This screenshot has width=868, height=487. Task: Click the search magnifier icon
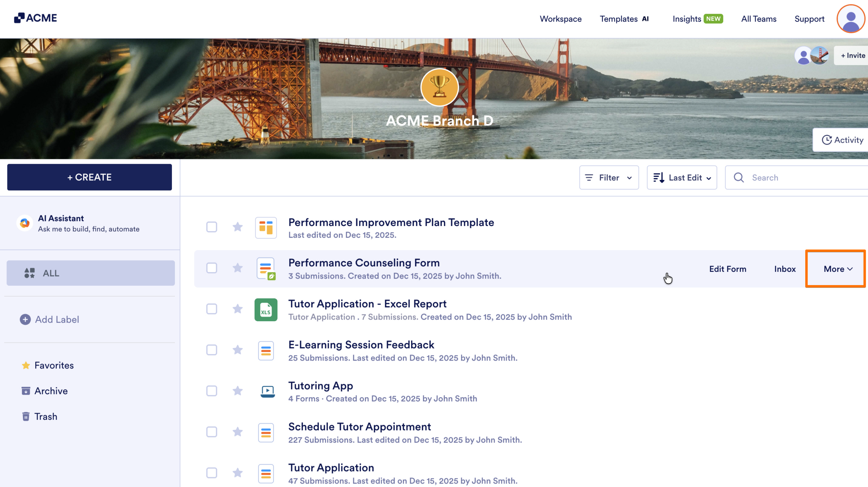point(739,177)
